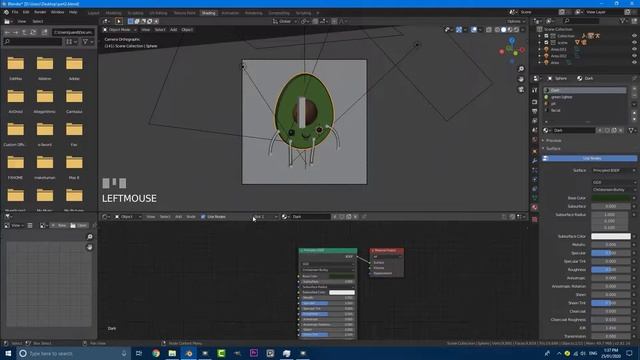Expand the Preview panel in properties

(x=553, y=140)
